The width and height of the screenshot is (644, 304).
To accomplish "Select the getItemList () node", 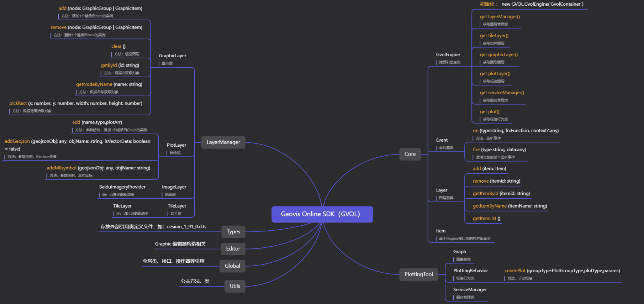I will (486, 218).
